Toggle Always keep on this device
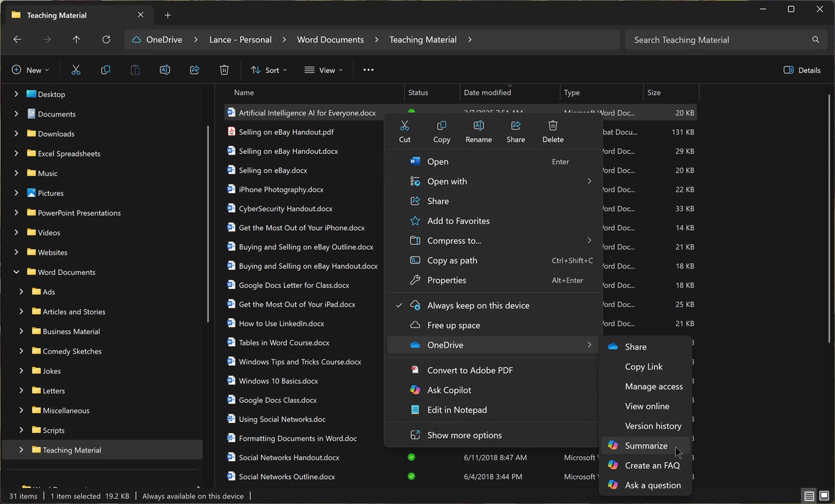This screenshot has height=504, width=835. coord(478,305)
